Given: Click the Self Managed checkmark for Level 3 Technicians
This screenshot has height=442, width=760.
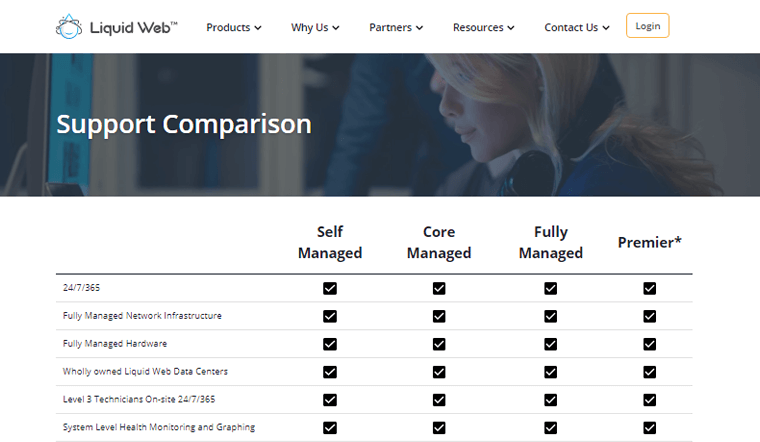Looking at the screenshot, I should tap(330, 400).
